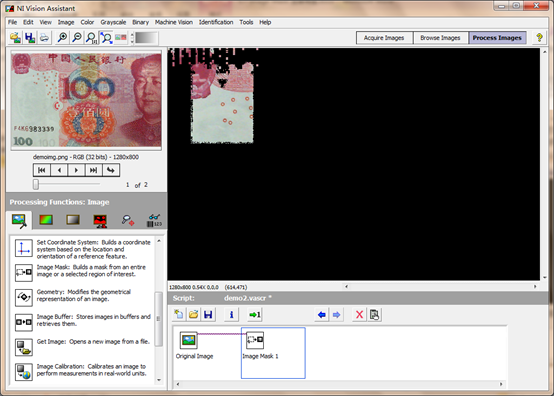Open the Machine Vision functions palette

click(x=128, y=220)
